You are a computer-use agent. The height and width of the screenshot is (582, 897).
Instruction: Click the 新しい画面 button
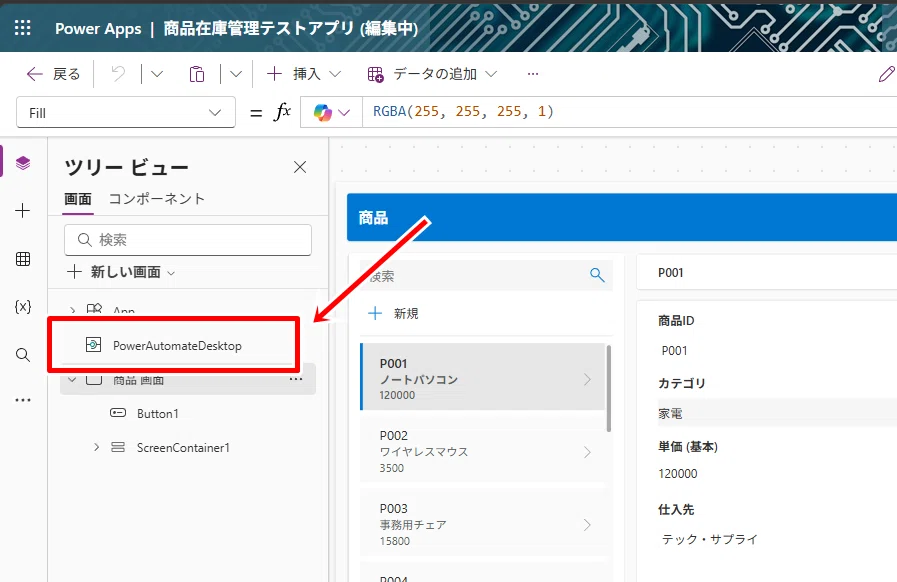pos(121,272)
